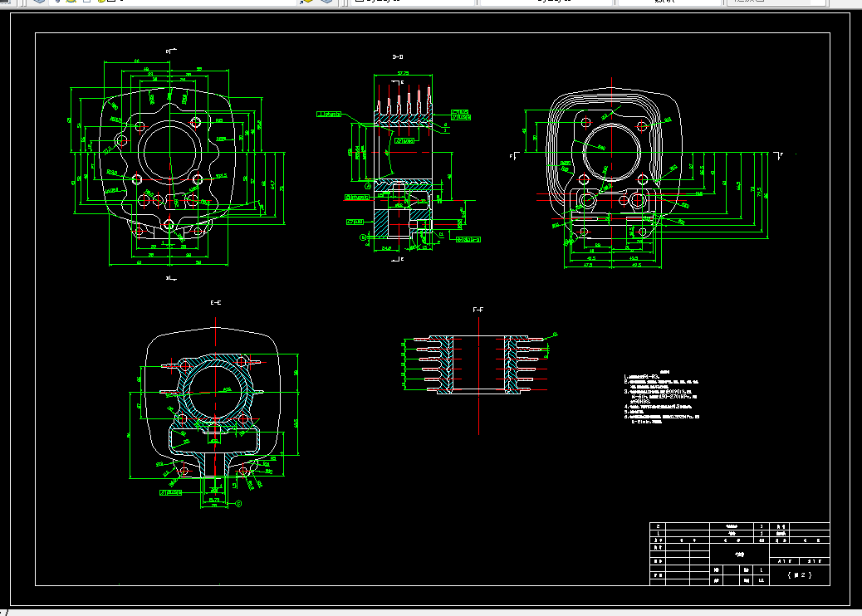Select the 47.5 dimension below top-right view
Image resolution: width=862 pixels, height=616 pixels.
(588, 265)
